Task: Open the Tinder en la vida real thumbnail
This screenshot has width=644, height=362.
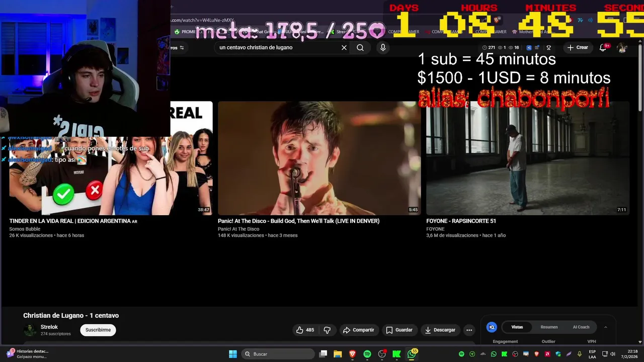Action: [111, 158]
